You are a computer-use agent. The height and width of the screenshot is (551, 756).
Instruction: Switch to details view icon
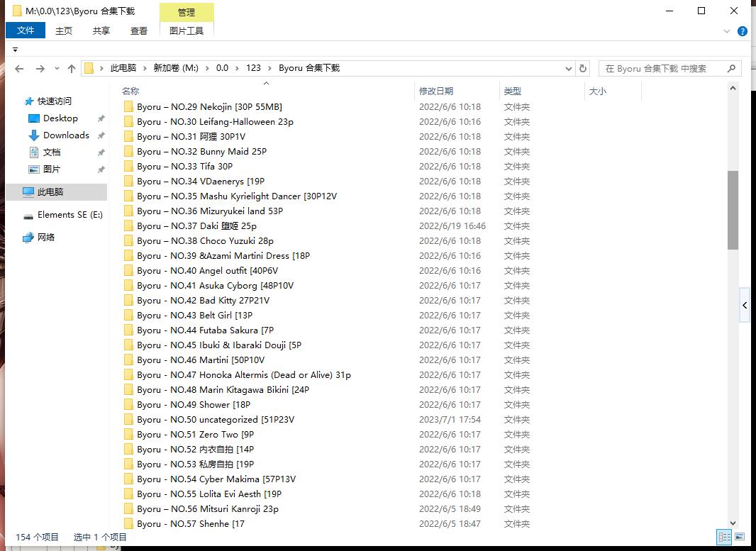point(724,537)
